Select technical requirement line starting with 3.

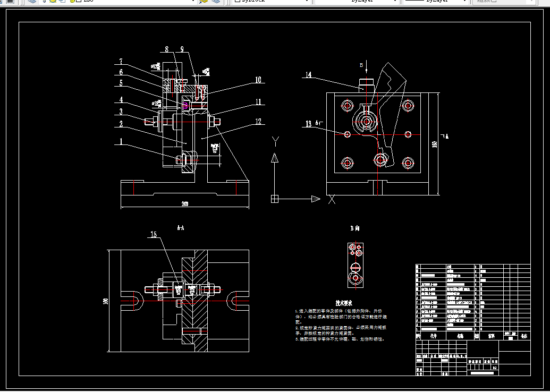(340, 339)
